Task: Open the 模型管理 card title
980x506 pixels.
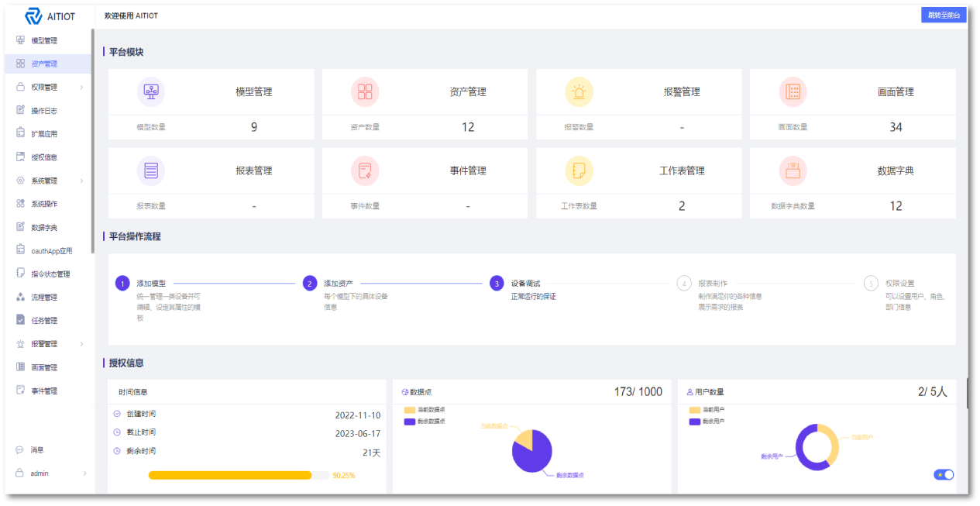Action: click(254, 91)
